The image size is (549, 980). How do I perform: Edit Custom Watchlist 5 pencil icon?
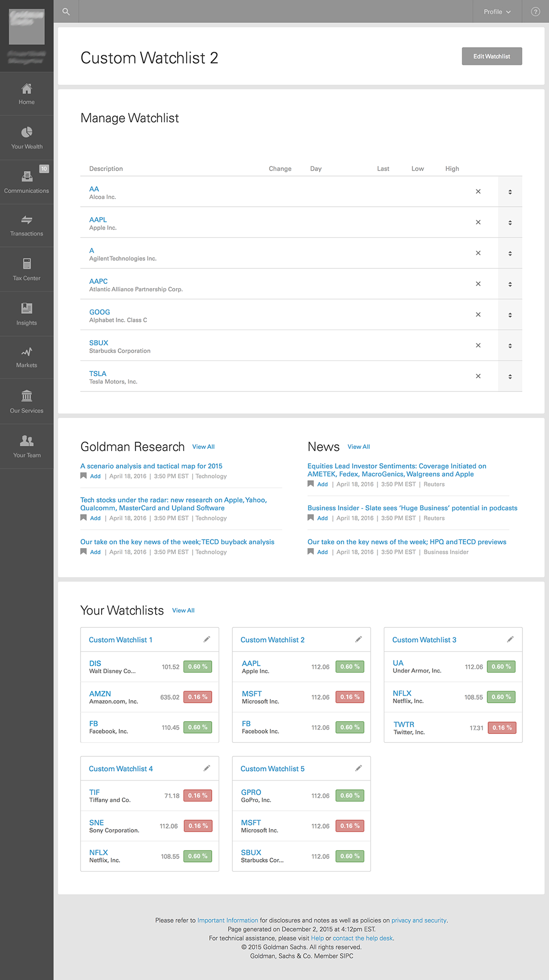(x=359, y=768)
